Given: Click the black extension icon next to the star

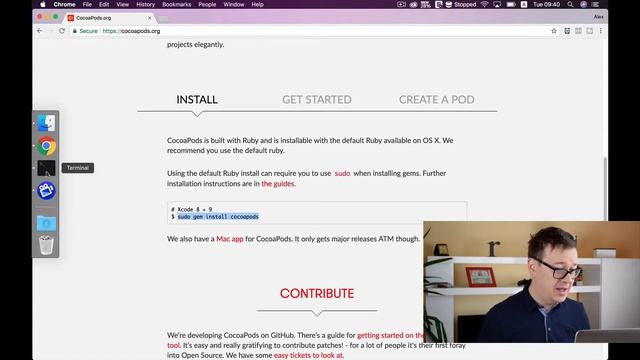Looking at the screenshot, I should click(x=567, y=31).
